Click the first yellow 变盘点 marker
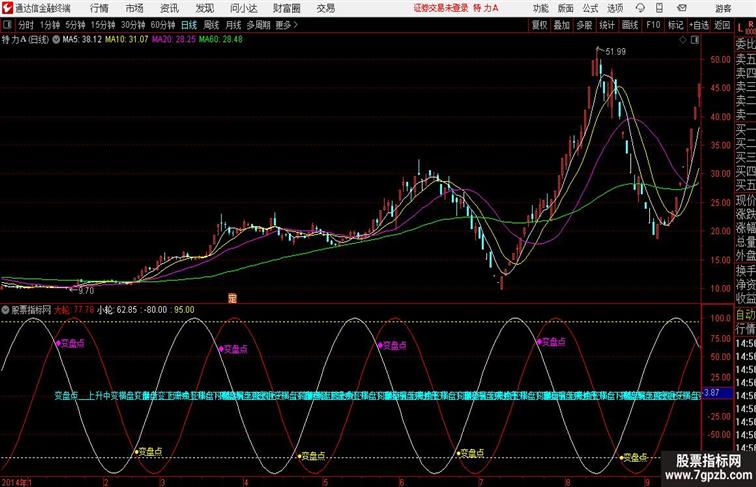Viewport: 756px width, 487px height. pos(148,452)
